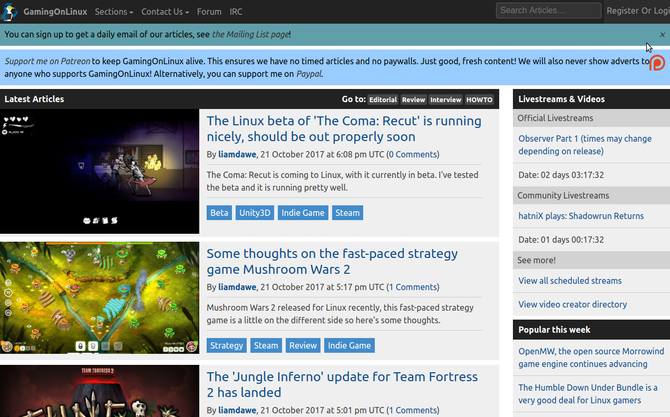Open the Humble Down Under Bundle link

588,394
